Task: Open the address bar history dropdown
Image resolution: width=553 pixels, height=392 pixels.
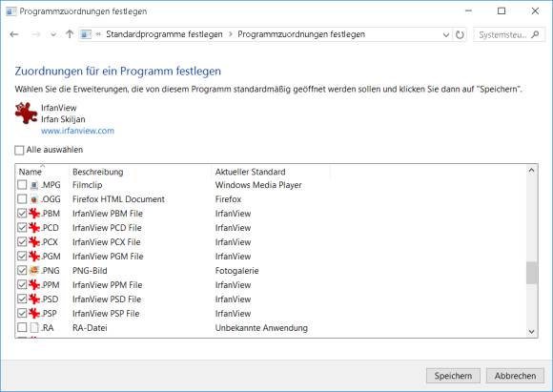Action: click(446, 34)
